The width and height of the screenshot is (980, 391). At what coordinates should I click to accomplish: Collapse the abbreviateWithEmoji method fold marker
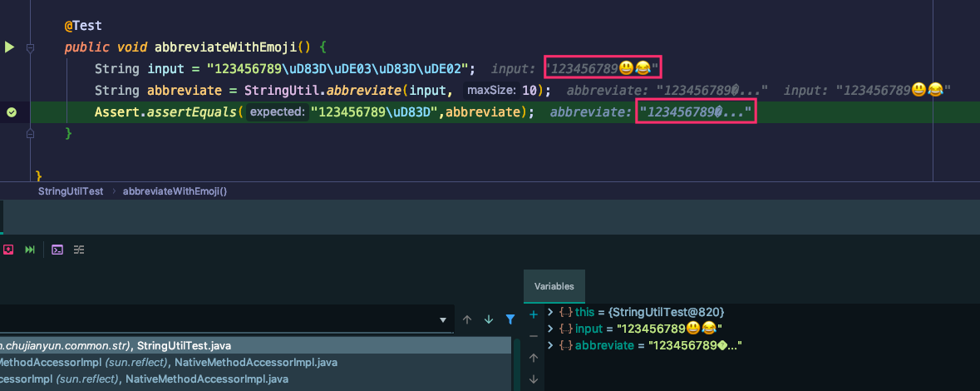pyautogui.click(x=30, y=47)
